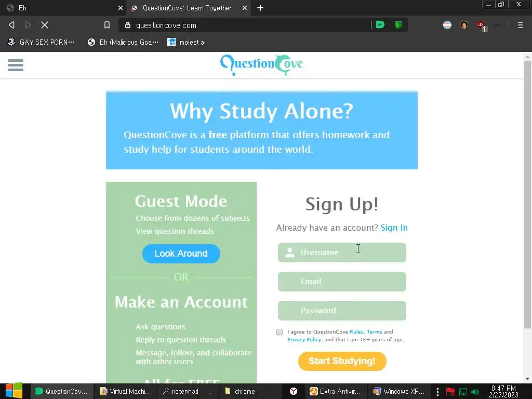Click the network tray icon
Screen dimensions: 532x399
click(463, 392)
